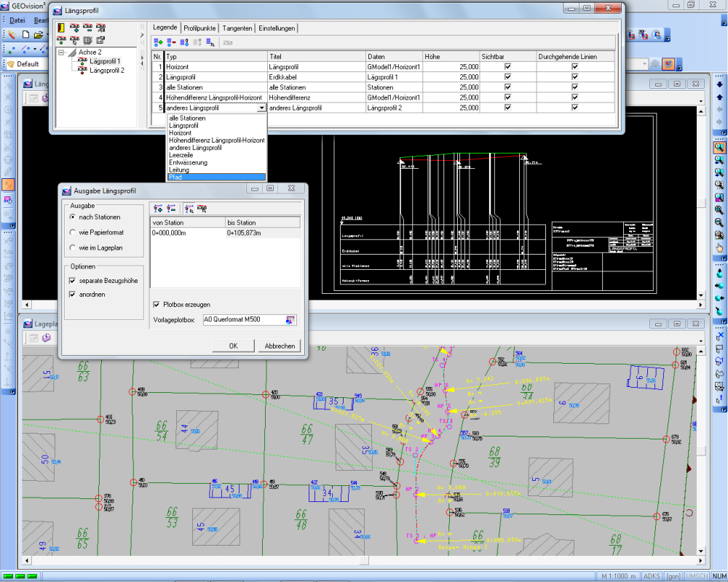The width and height of the screenshot is (728, 582).
Task: Open the dropdown arrow beside the line-point tool
Action: 35,49
